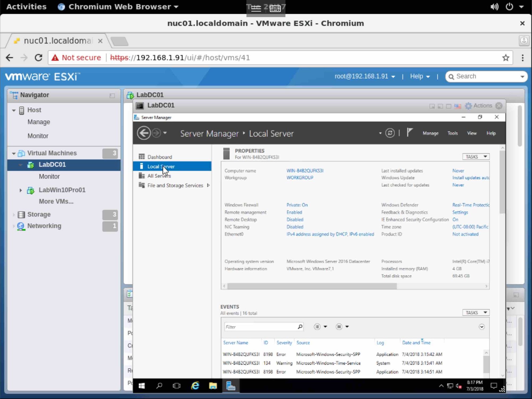Click the on-screen keyboard icon in top bar
This screenshot has height=399, width=532.
pyautogui.click(x=275, y=9)
